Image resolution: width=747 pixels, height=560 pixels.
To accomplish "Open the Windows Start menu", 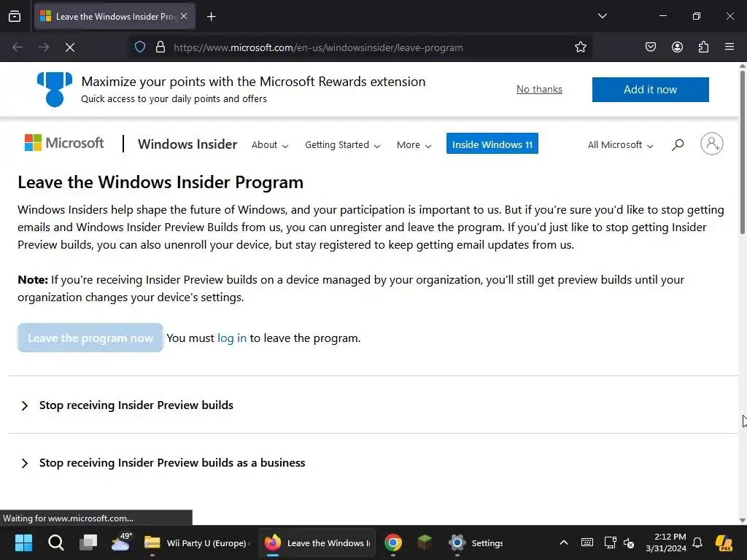I will 23,542.
